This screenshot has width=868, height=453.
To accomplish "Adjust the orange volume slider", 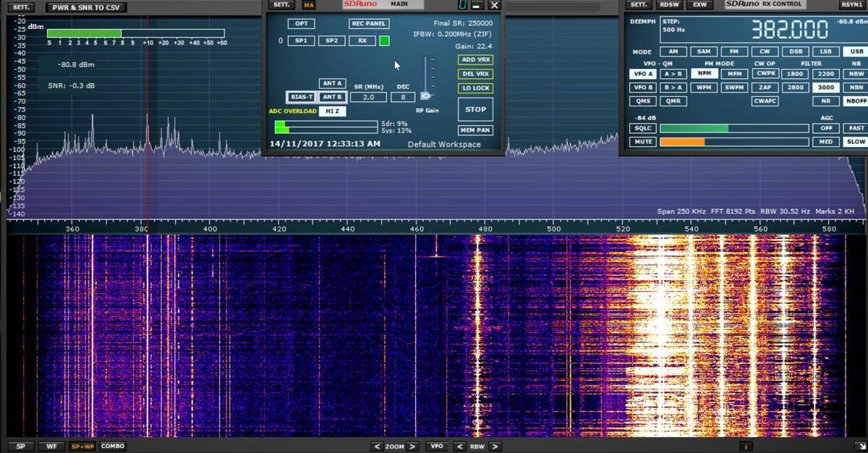I will pos(734,142).
